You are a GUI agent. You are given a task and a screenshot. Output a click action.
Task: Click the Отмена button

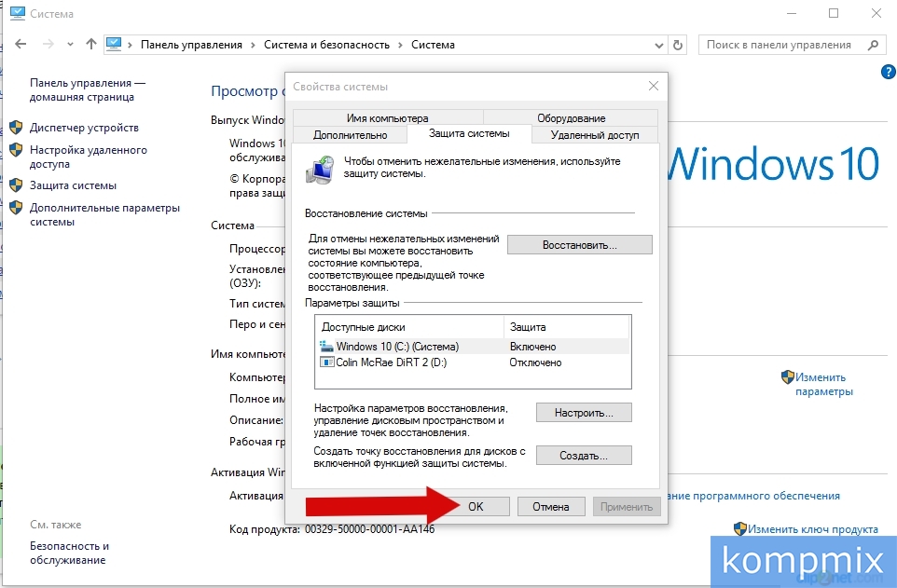tap(551, 506)
